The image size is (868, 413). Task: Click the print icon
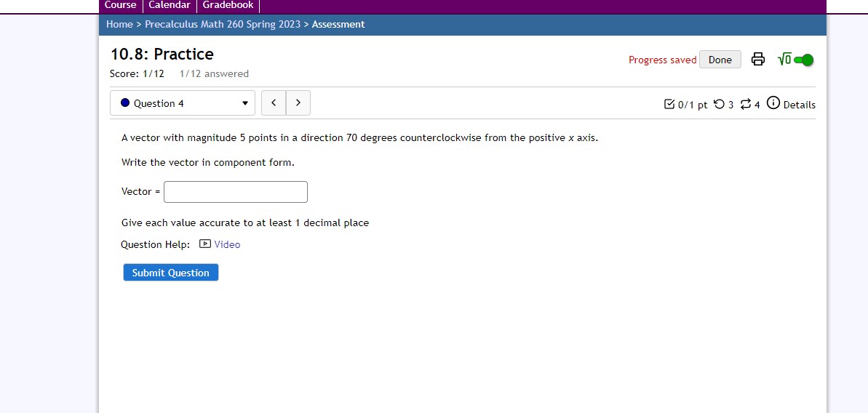tap(758, 59)
